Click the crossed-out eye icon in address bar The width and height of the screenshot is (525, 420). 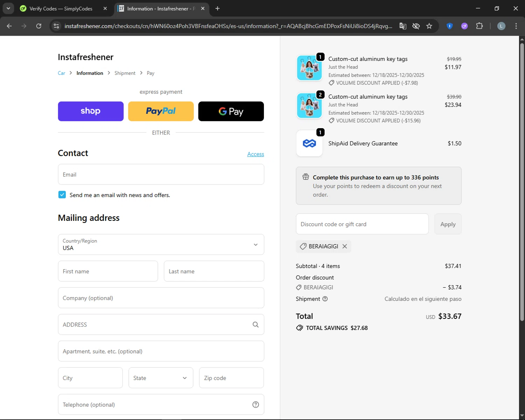pyautogui.click(x=416, y=26)
